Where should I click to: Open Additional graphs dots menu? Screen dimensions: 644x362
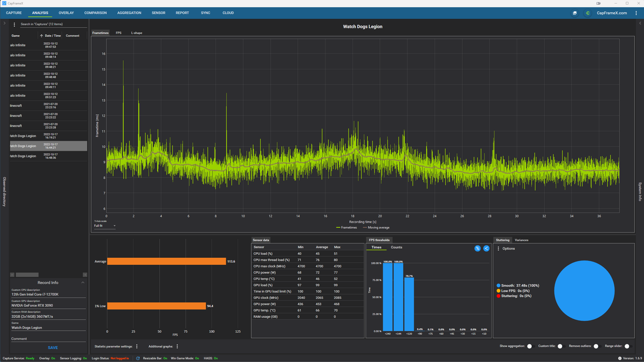tap(177, 346)
